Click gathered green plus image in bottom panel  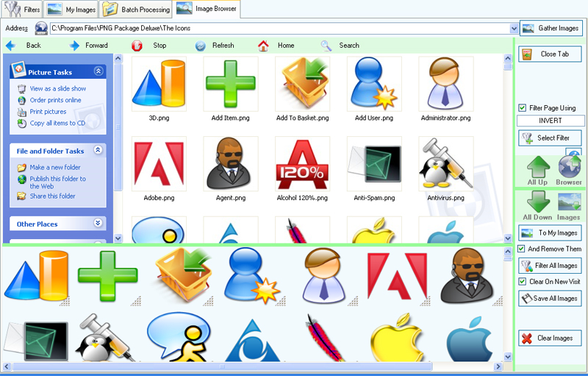pyautogui.click(x=108, y=277)
